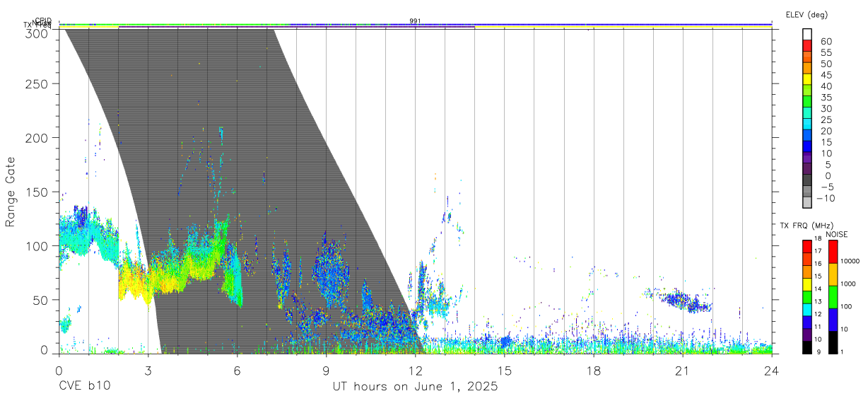
Task: Click the '1000' NOISE scale label
Action: click(848, 284)
